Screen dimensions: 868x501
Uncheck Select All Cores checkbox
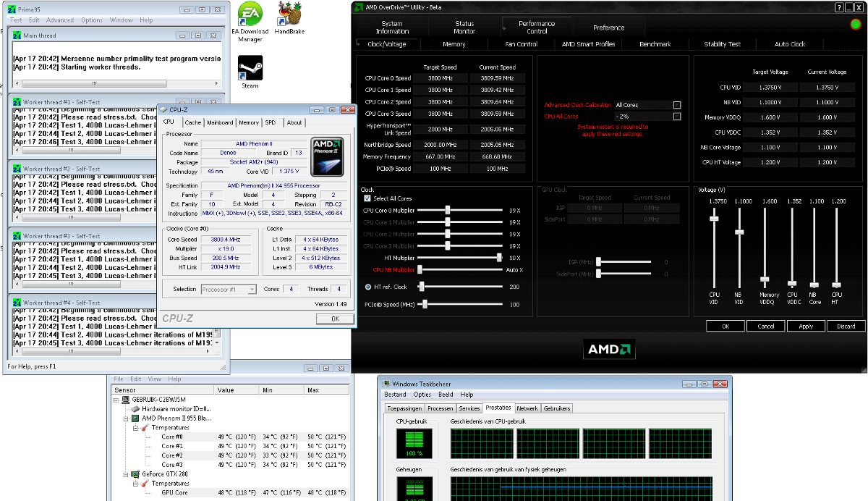click(x=367, y=198)
